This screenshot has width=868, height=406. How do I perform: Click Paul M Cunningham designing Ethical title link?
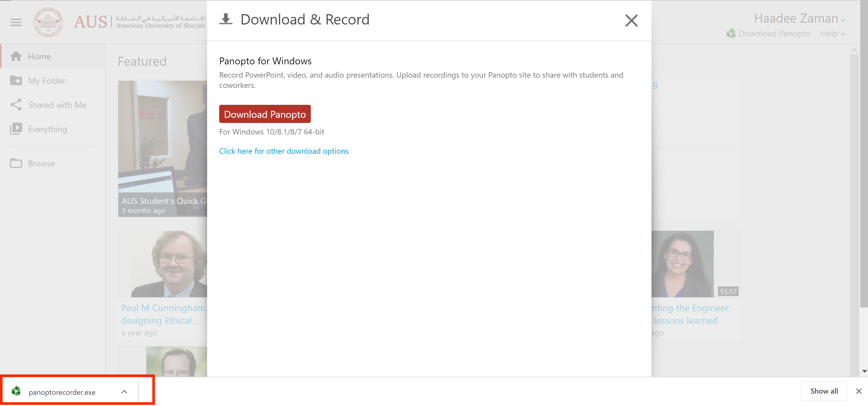(164, 314)
